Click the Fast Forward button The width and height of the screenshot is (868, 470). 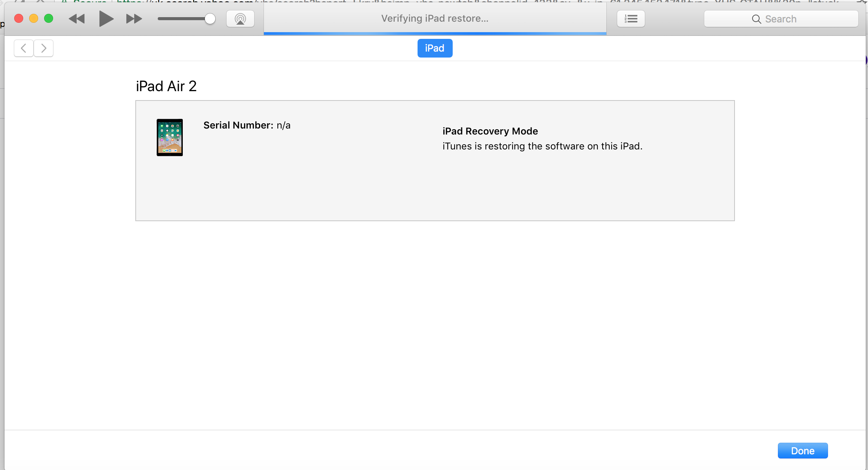tap(134, 19)
